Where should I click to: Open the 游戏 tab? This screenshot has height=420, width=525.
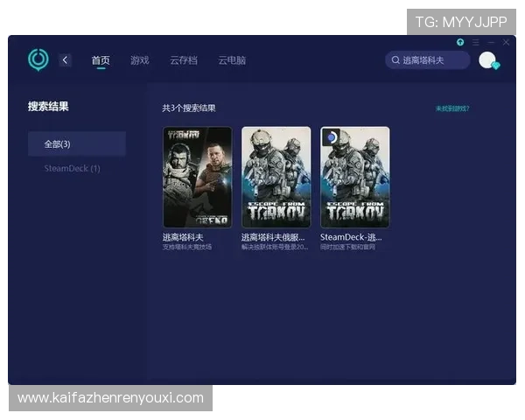[140, 60]
